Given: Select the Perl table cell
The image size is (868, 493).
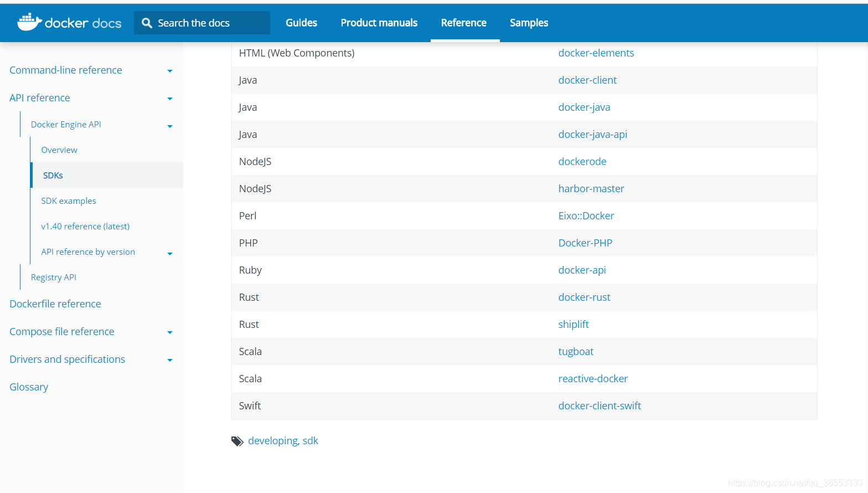Looking at the screenshot, I should point(247,216).
